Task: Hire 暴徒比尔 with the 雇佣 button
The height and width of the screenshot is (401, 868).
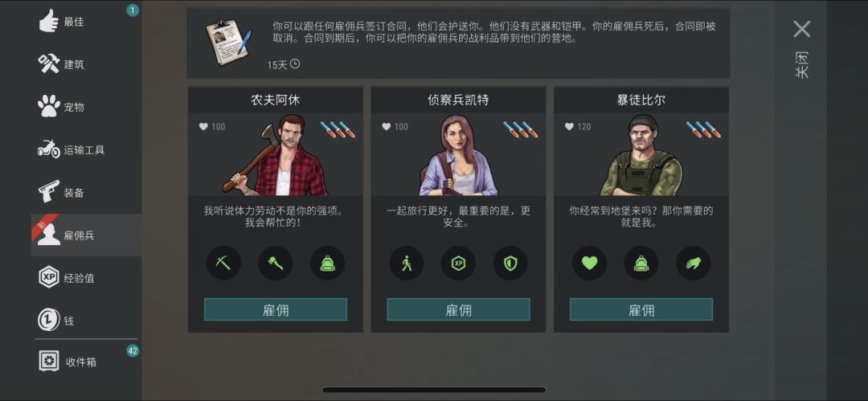Action: [x=641, y=309]
